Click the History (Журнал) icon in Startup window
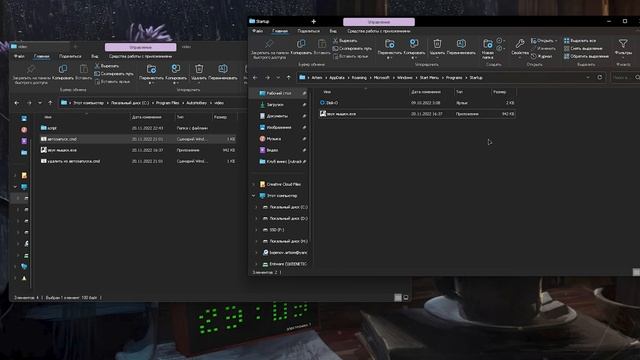 (x=533, y=56)
